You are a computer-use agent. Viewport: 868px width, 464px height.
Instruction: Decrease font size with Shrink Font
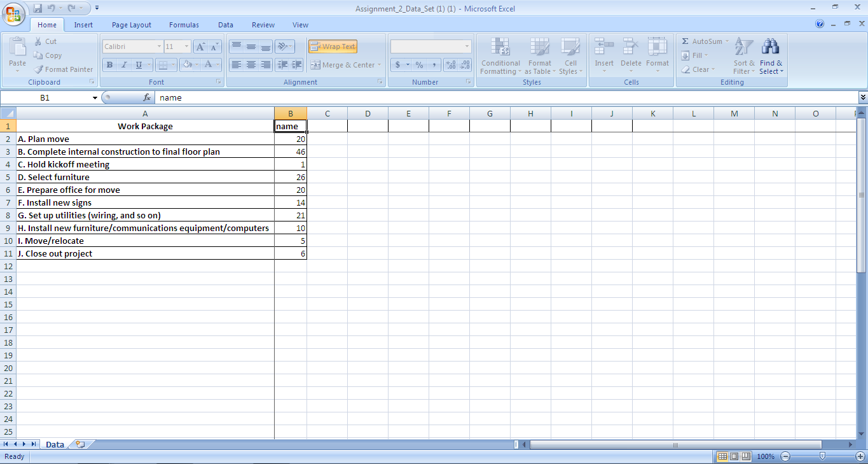tap(214, 46)
